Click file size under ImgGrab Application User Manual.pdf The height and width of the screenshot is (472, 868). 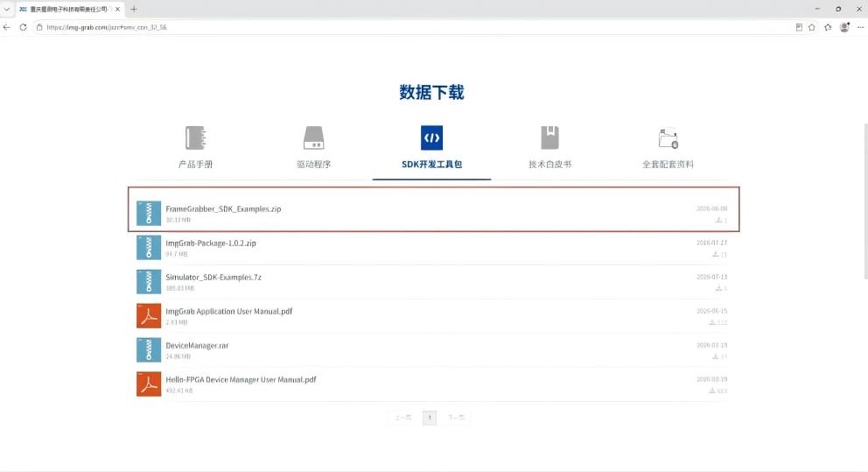click(177, 322)
